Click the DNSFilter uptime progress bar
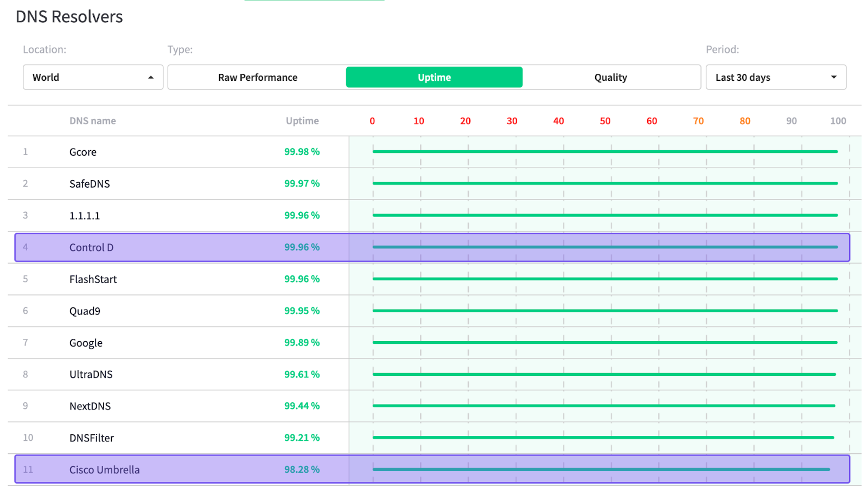 pos(603,438)
